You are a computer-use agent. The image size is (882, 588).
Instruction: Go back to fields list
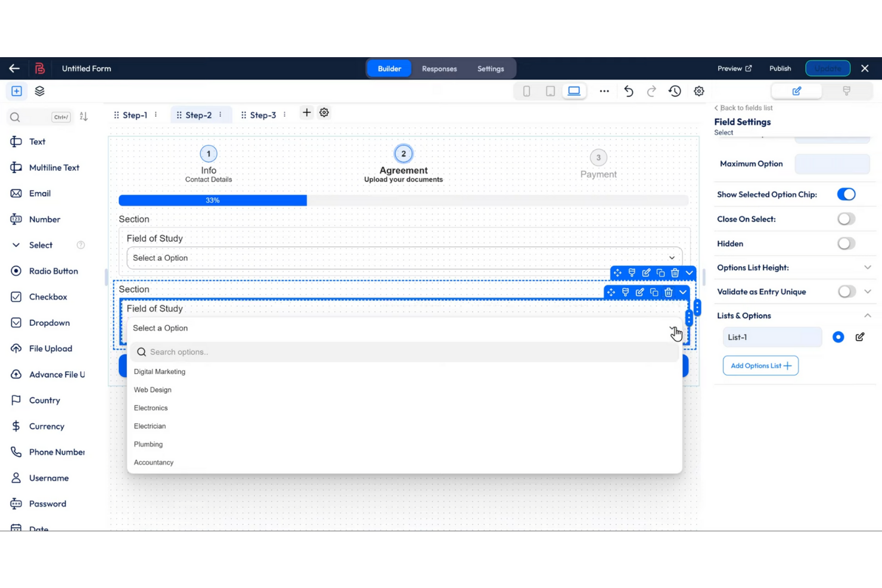(x=744, y=108)
